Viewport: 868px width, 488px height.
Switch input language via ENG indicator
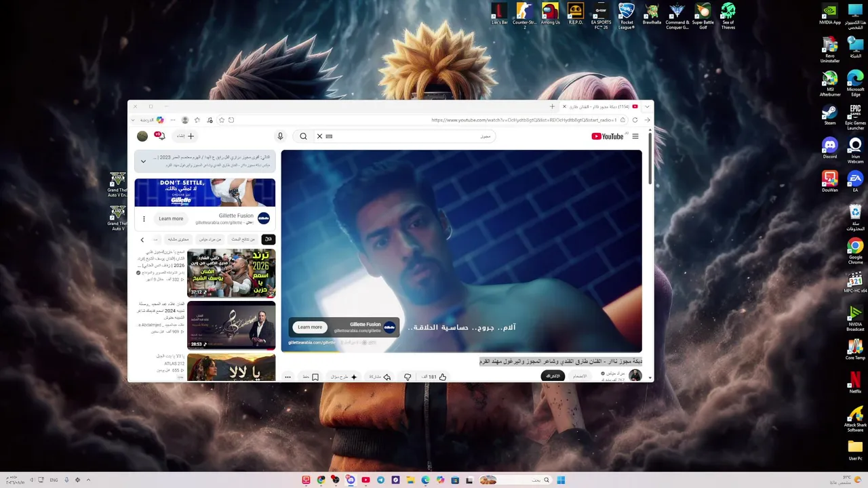[54, 480]
